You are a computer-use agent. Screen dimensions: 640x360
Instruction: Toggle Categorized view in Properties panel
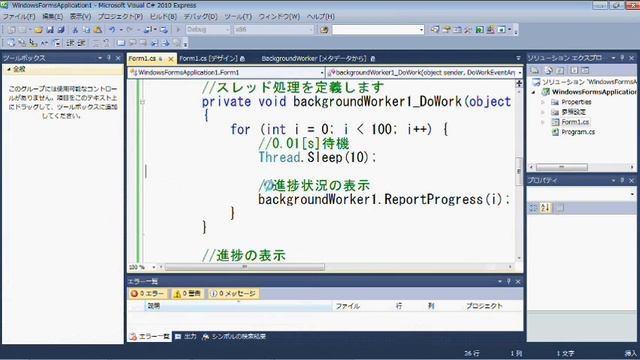[533, 208]
